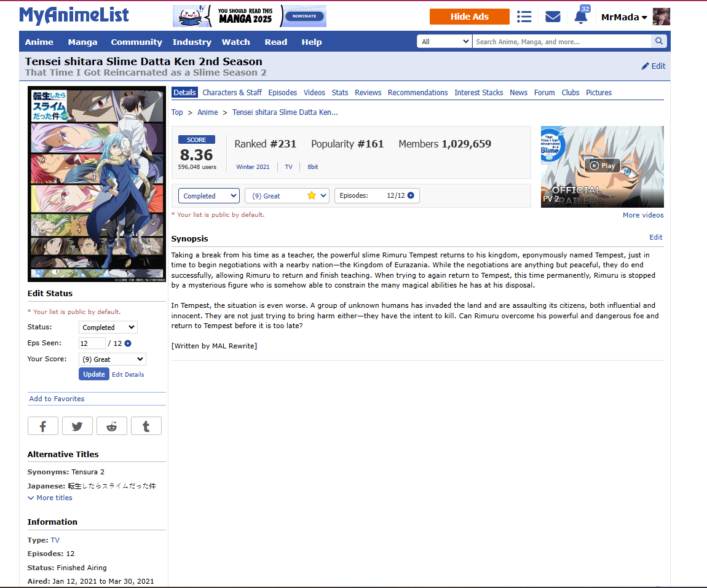Screen dimensions: 707x588
Task: Click Anime breadcrumb link
Action: (x=208, y=112)
